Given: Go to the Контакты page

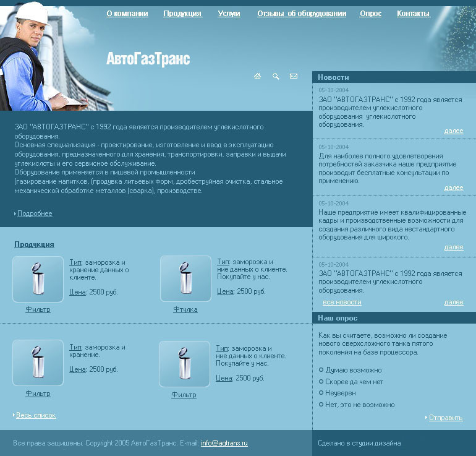Looking at the screenshot, I should (x=414, y=14).
